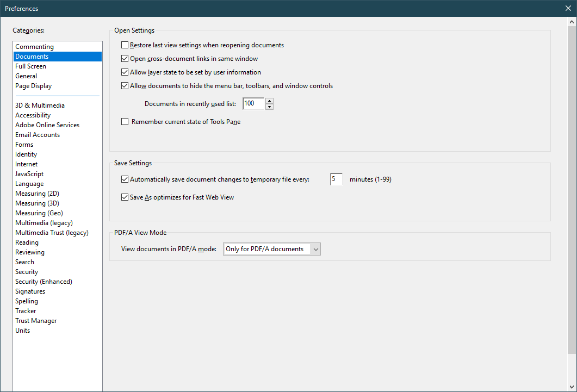Select General category

tap(58, 76)
